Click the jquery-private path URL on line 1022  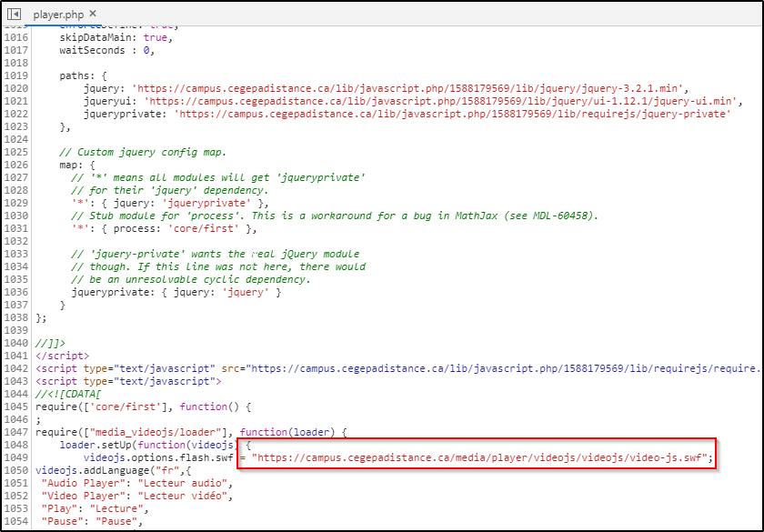[453, 114]
